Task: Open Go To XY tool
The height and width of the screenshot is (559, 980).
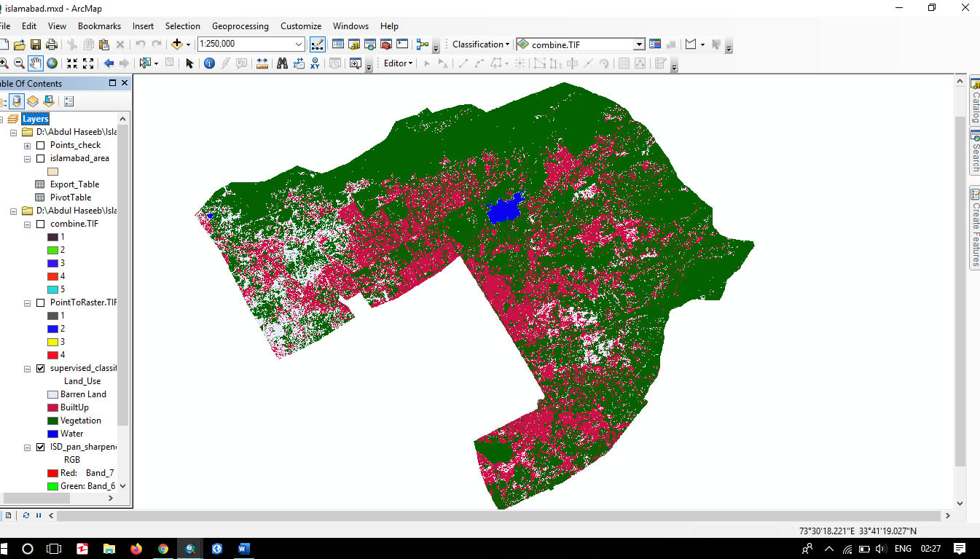Action: coord(315,63)
